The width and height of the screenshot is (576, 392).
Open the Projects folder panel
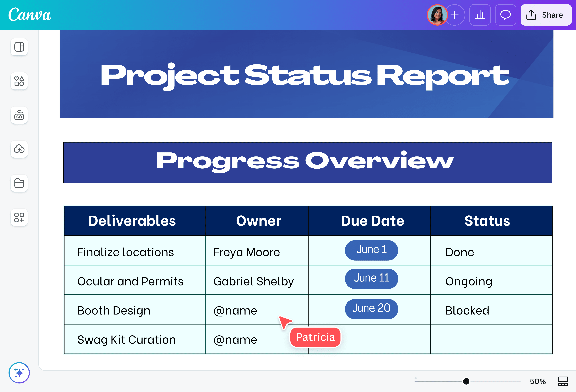click(19, 183)
